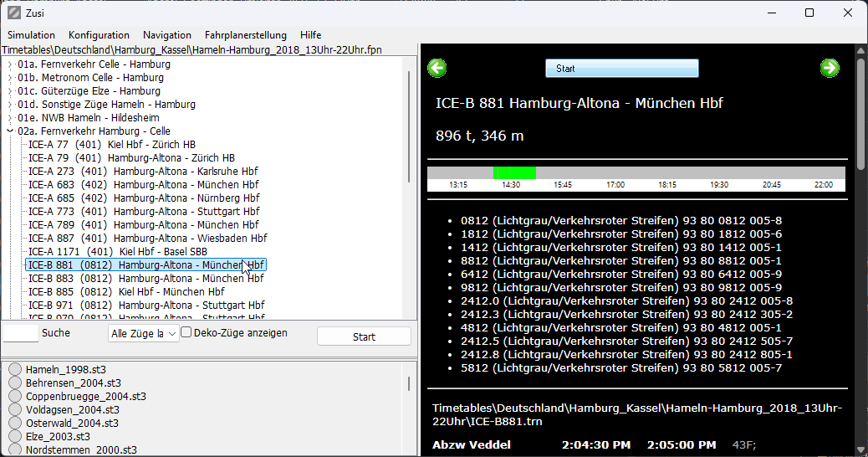
Task: Toggle the Deko-Züge anzeigen checkbox
Action: point(186,332)
